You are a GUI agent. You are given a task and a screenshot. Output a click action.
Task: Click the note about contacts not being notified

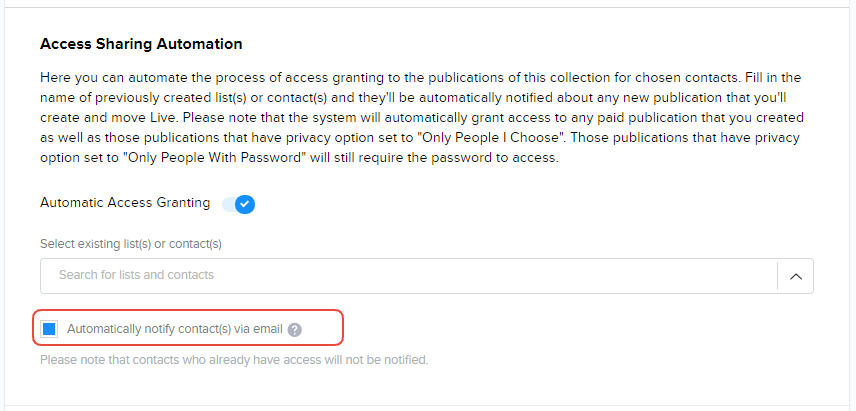tap(234, 360)
